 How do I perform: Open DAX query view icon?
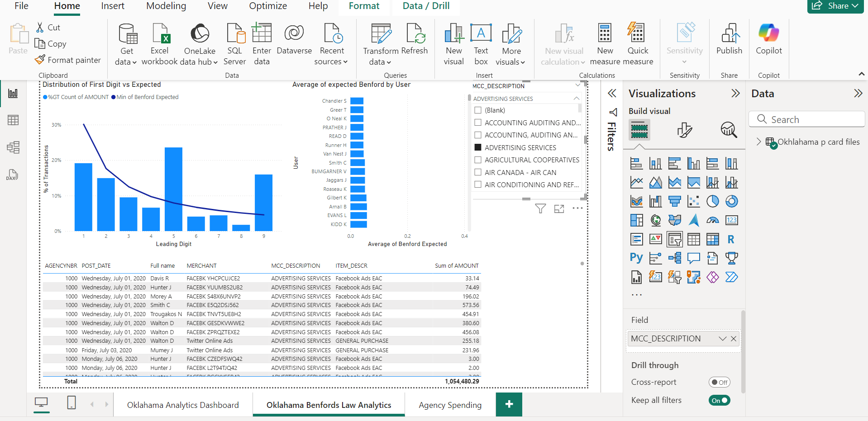[x=12, y=175]
